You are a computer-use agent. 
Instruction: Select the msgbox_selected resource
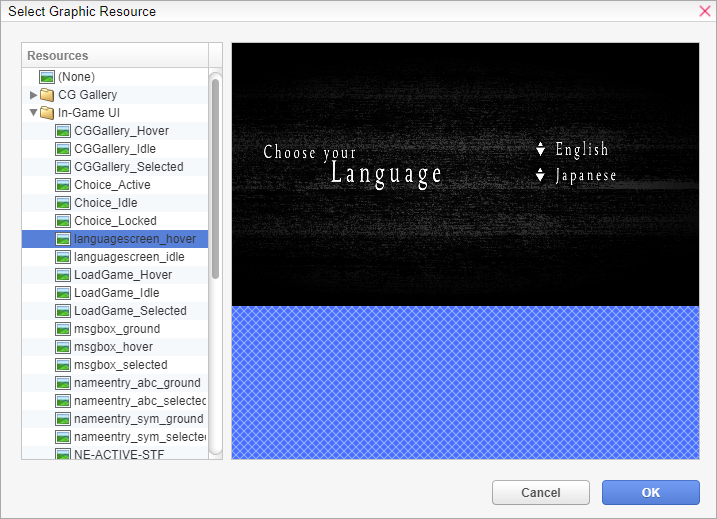tap(121, 365)
